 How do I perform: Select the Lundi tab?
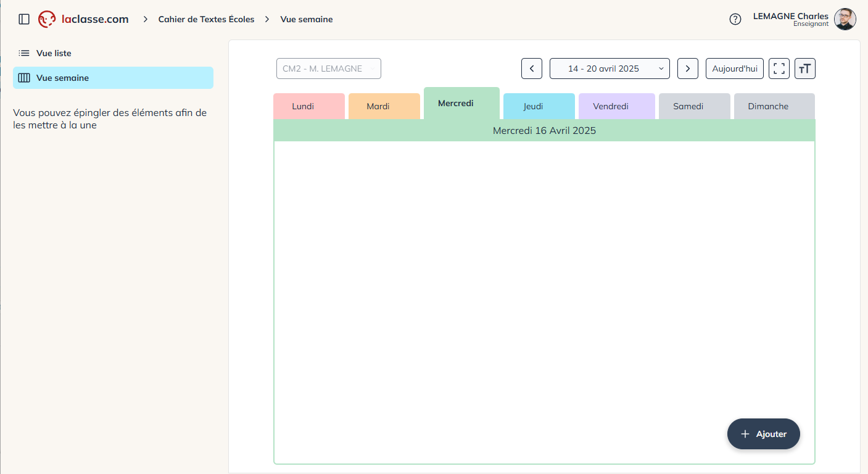coord(303,106)
